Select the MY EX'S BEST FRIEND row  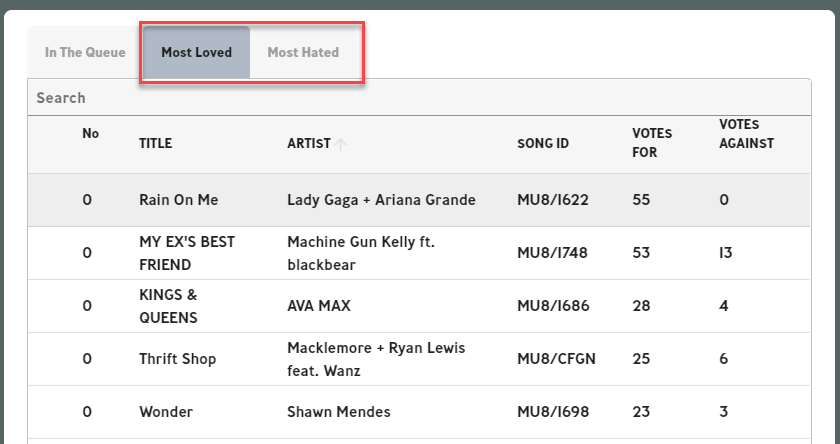pos(179,253)
